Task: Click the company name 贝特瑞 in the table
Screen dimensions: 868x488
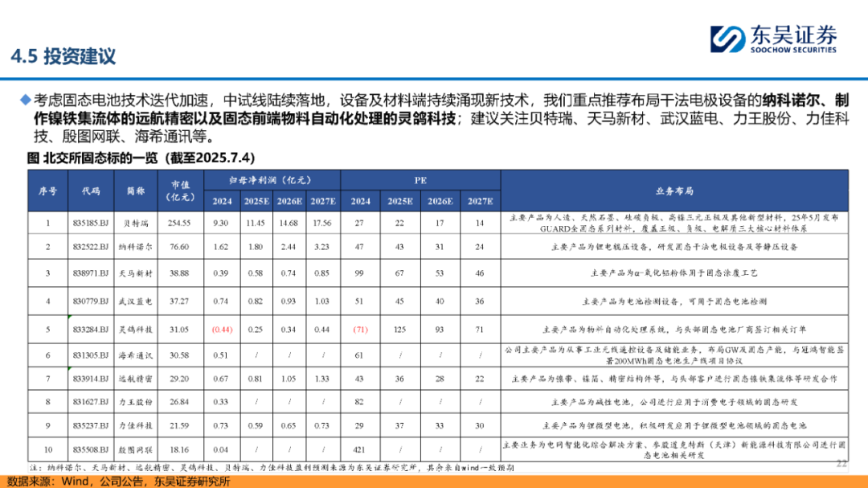Action: (136, 223)
